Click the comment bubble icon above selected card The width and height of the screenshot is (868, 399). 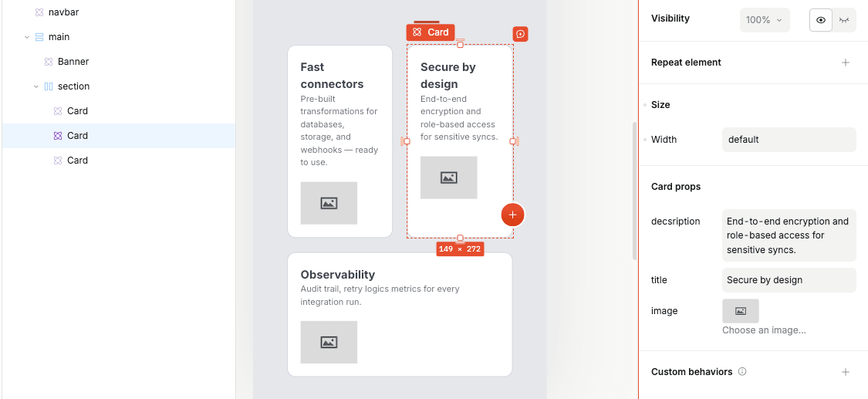[521, 34]
